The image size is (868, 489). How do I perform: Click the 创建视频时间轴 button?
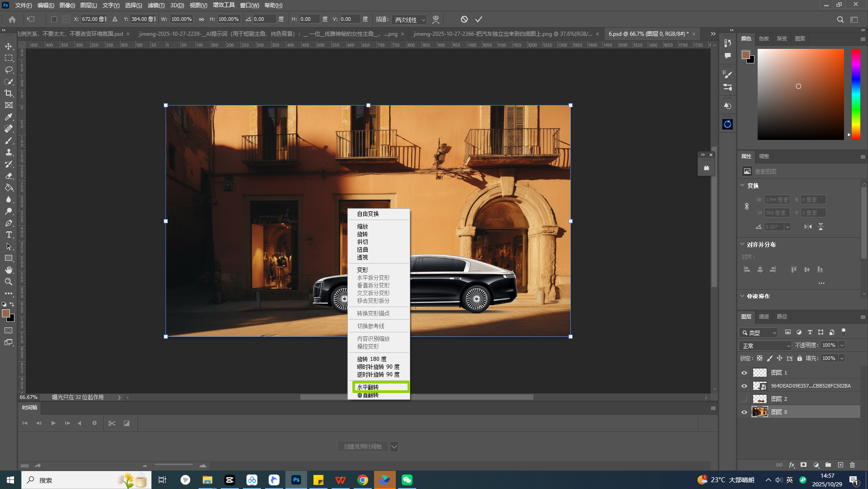[x=362, y=446]
